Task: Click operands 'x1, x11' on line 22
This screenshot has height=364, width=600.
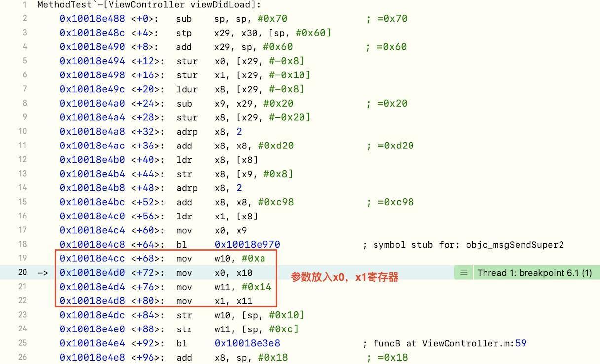Action: pos(233,301)
